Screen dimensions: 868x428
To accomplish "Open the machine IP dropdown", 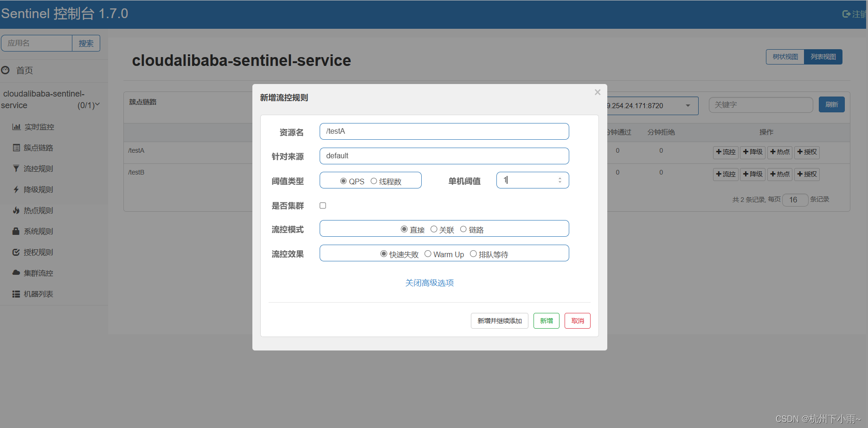I will tap(653, 105).
